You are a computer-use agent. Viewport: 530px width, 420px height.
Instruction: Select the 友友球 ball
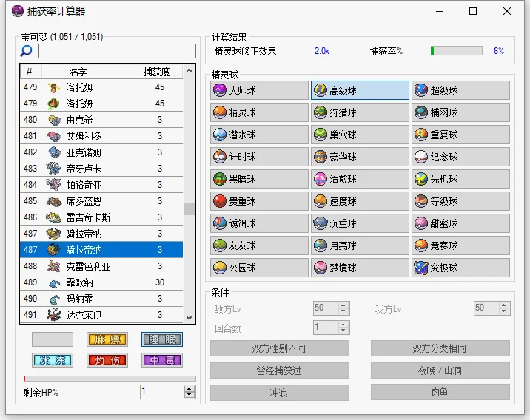coord(259,245)
